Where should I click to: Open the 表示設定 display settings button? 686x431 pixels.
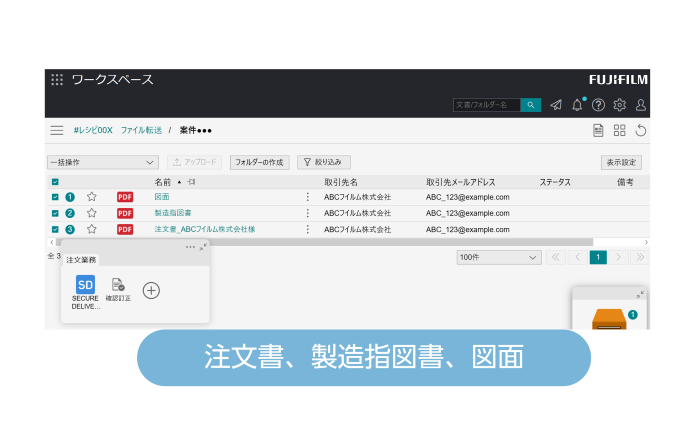tap(621, 162)
